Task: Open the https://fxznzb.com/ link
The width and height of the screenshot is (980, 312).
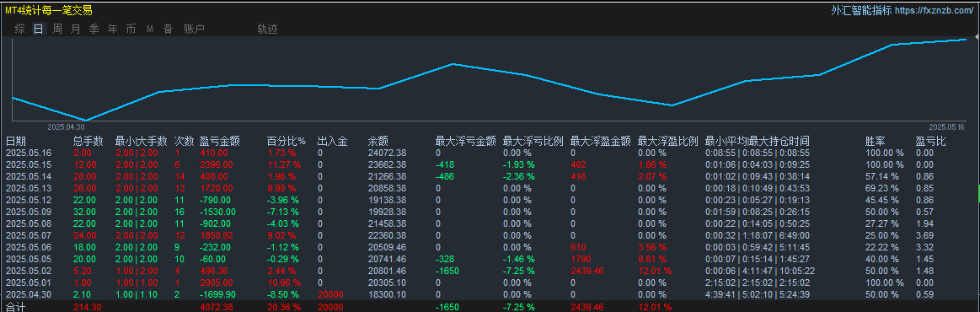Action: coord(935,11)
